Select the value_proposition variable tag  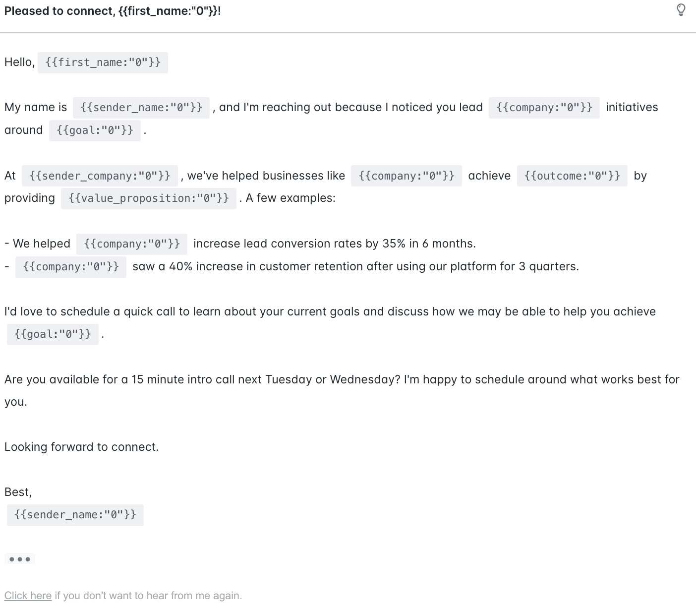coord(148,198)
